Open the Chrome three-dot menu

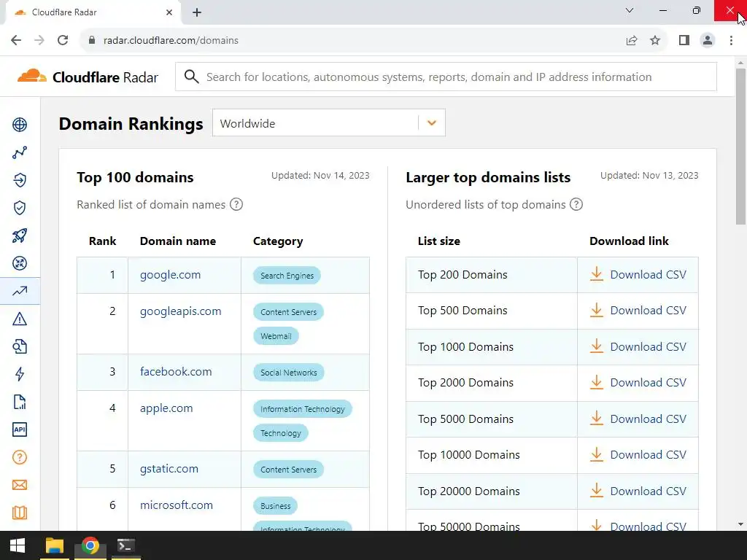pyautogui.click(x=731, y=40)
